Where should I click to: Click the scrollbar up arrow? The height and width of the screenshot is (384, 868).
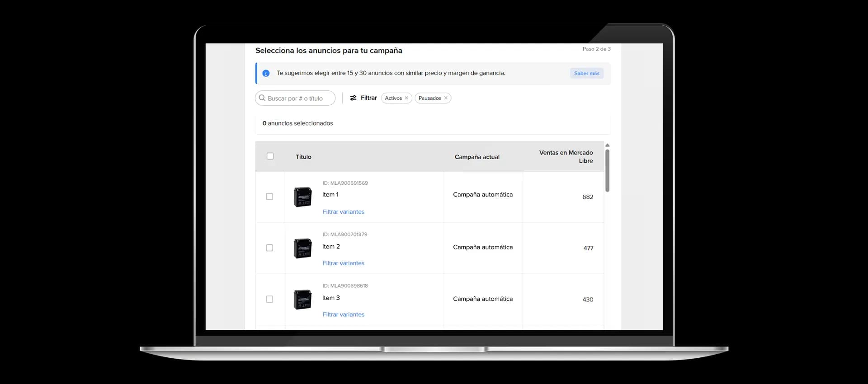[x=607, y=145]
